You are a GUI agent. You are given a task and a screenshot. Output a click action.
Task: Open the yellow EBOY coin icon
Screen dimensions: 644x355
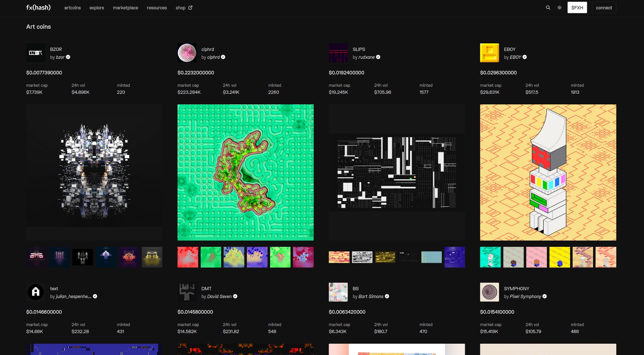pos(489,53)
